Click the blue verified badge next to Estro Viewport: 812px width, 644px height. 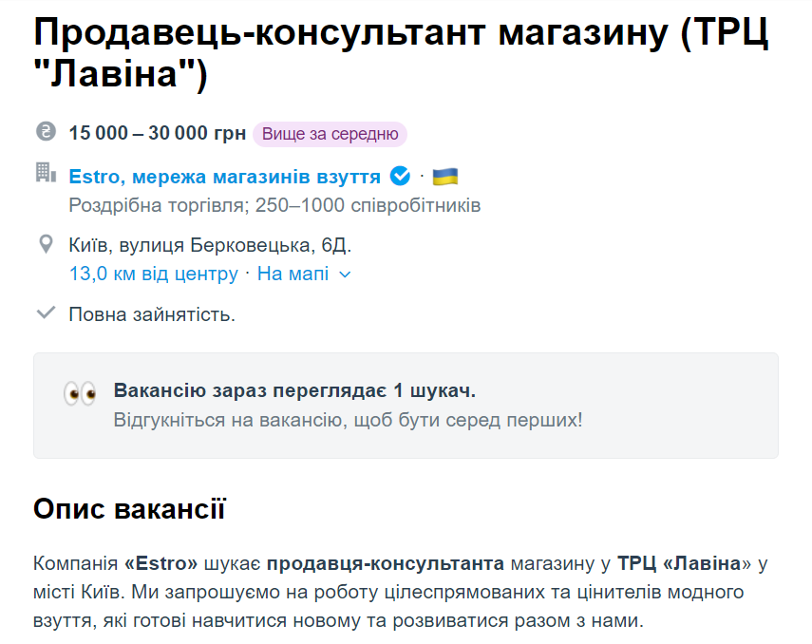click(401, 177)
